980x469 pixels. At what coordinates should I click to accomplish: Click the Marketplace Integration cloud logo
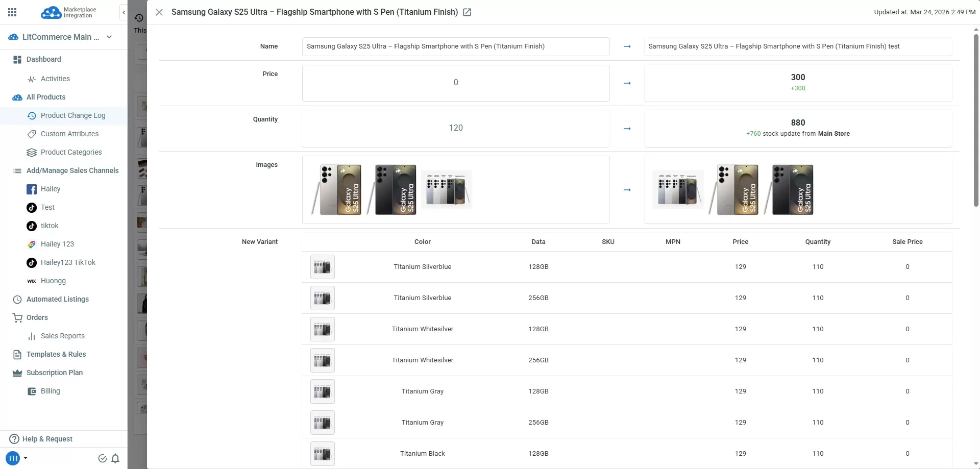68,12
